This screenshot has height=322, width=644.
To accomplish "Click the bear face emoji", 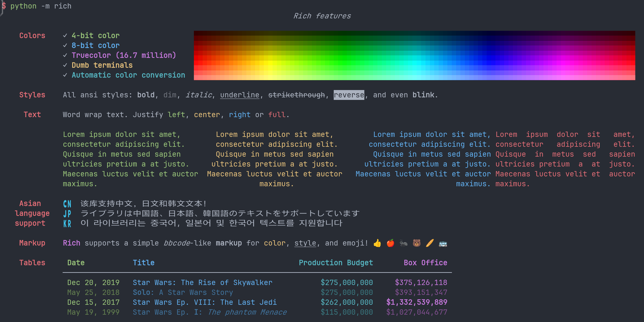I will 417,243.
